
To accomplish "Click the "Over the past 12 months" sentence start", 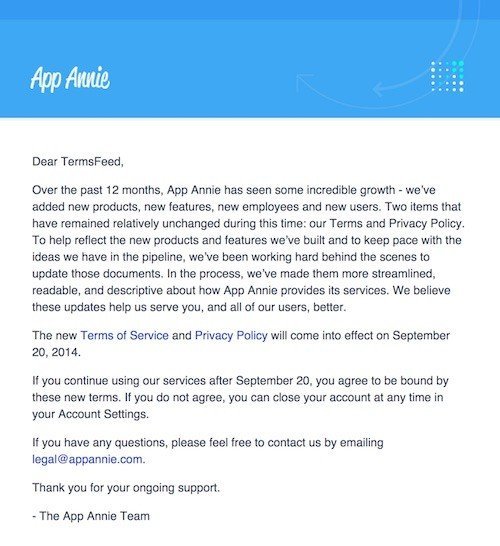I will (96, 190).
